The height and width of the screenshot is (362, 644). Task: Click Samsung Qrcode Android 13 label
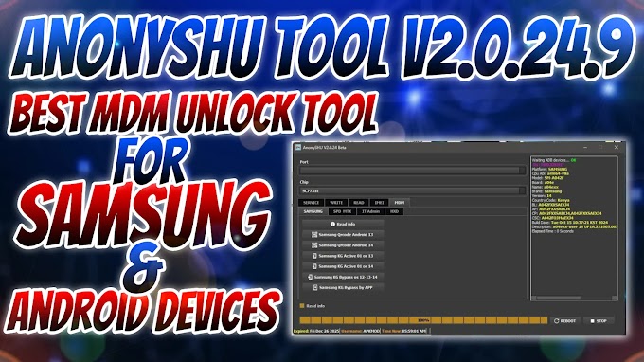point(346,235)
